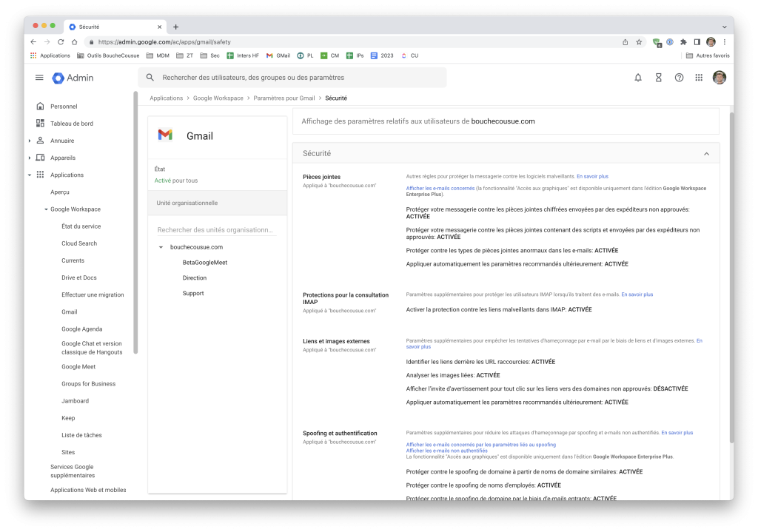Open Applications bookmarks shortcut

50,55
